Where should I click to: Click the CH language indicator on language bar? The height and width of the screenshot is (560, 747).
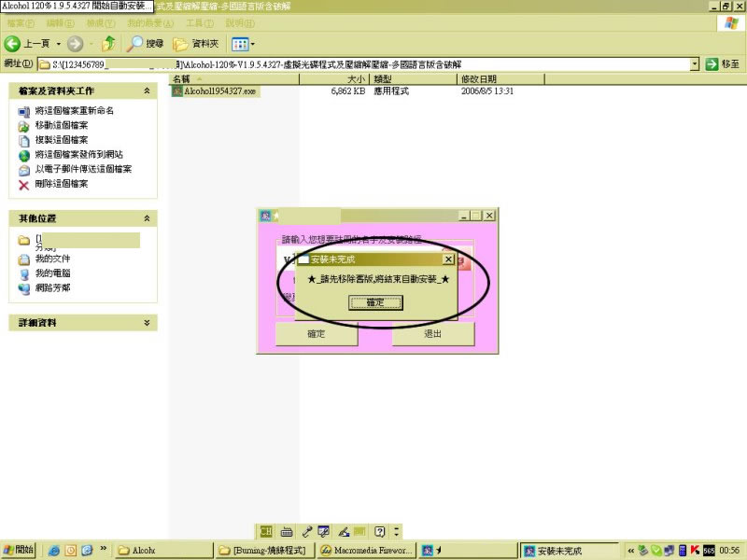pos(266,531)
